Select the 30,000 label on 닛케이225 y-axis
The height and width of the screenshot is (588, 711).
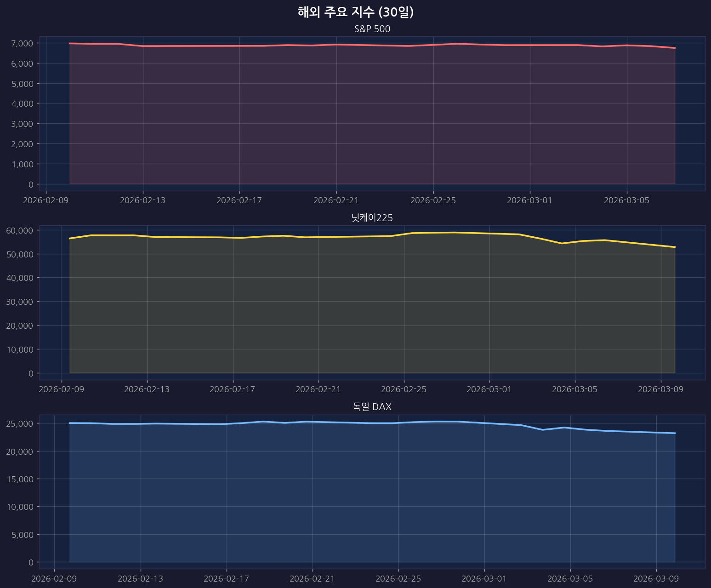(x=20, y=302)
